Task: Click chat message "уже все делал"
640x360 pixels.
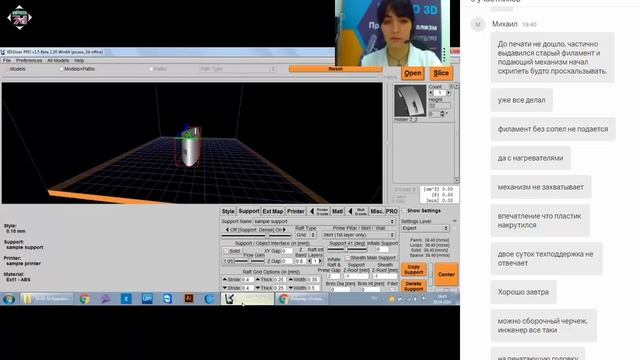Action: [521, 100]
